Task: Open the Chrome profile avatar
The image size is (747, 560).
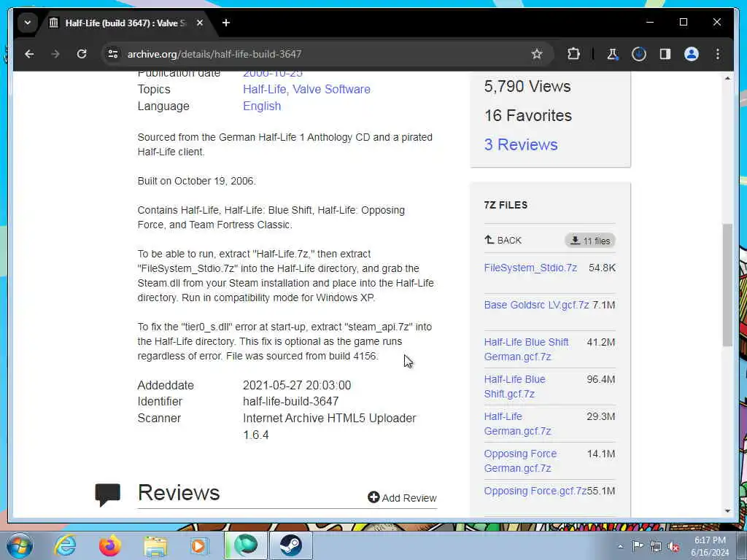Action: tap(692, 54)
